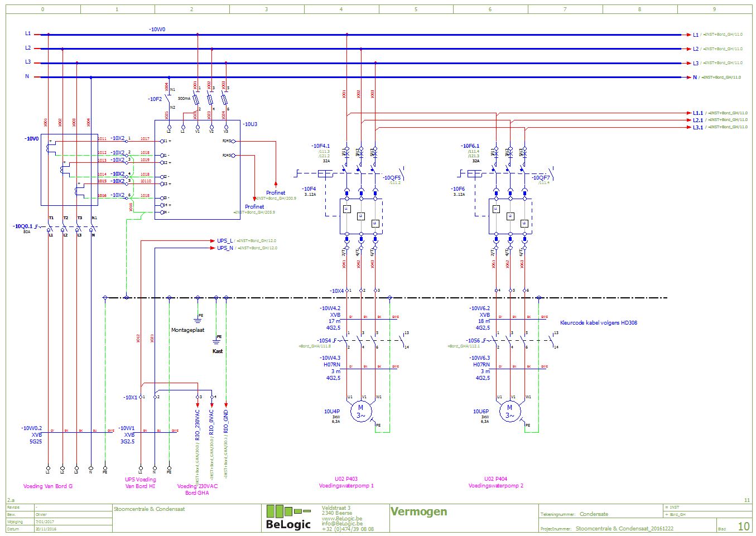Screen dimensions: 756x536
Task: Select the -10F6 motor protection block
Action: pos(510,215)
